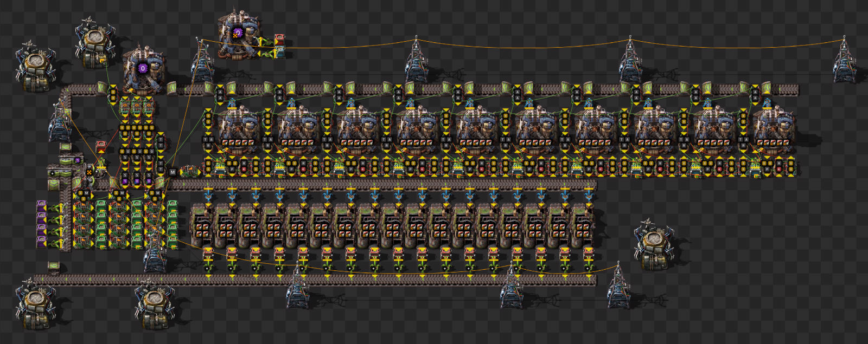Open the top green chest in leftmost column
Viewport: 868px width, 344px height.
(x=101, y=206)
